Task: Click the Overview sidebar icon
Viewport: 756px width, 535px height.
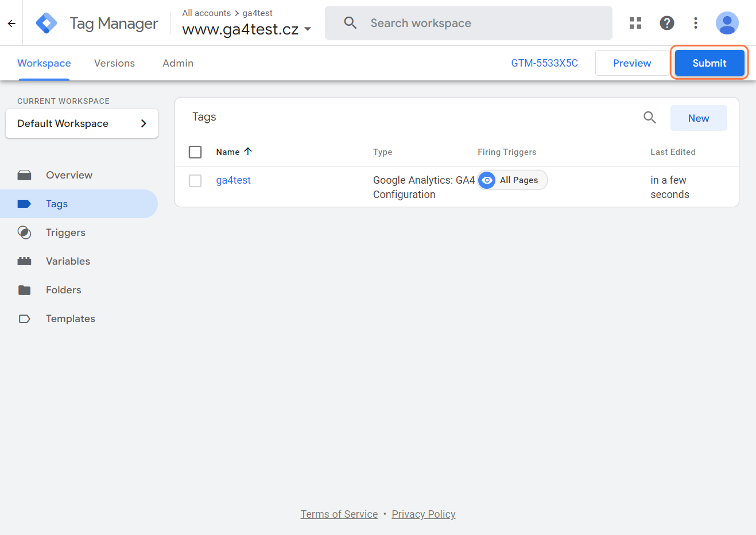Action: pyautogui.click(x=24, y=175)
